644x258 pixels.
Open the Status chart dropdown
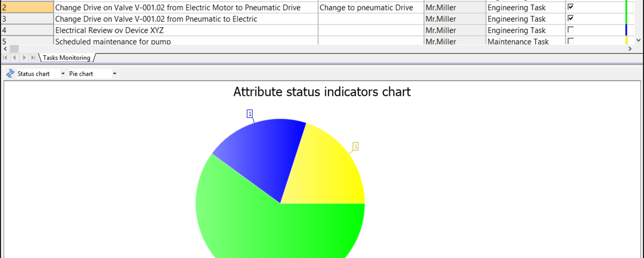click(63, 74)
